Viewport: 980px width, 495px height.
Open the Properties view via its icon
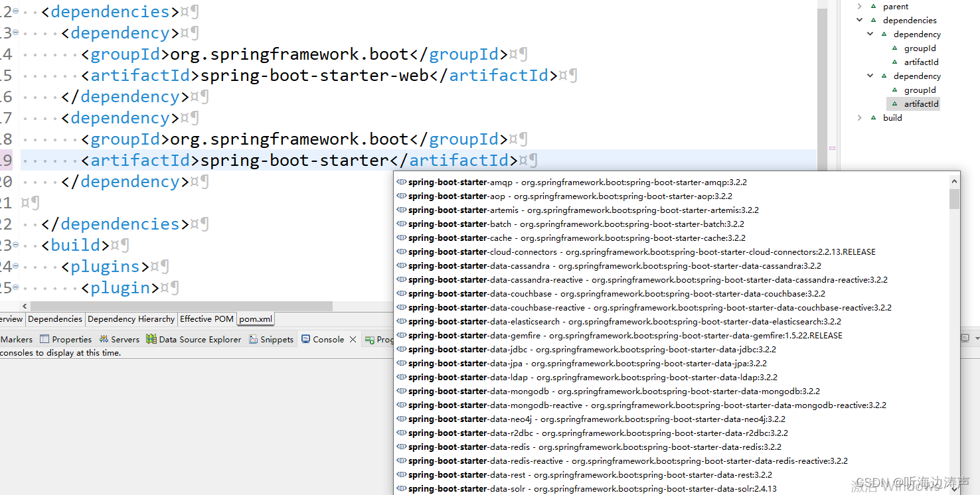pyautogui.click(x=43, y=339)
